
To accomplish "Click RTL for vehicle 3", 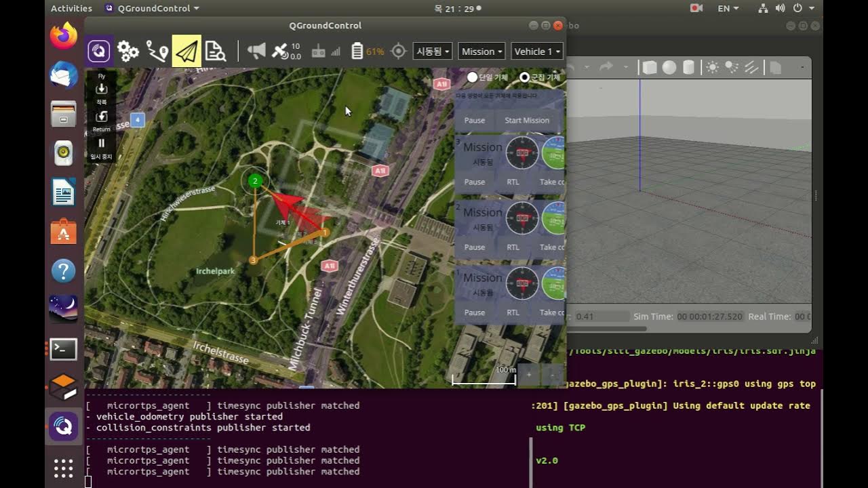I will pyautogui.click(x=513, y=182).
